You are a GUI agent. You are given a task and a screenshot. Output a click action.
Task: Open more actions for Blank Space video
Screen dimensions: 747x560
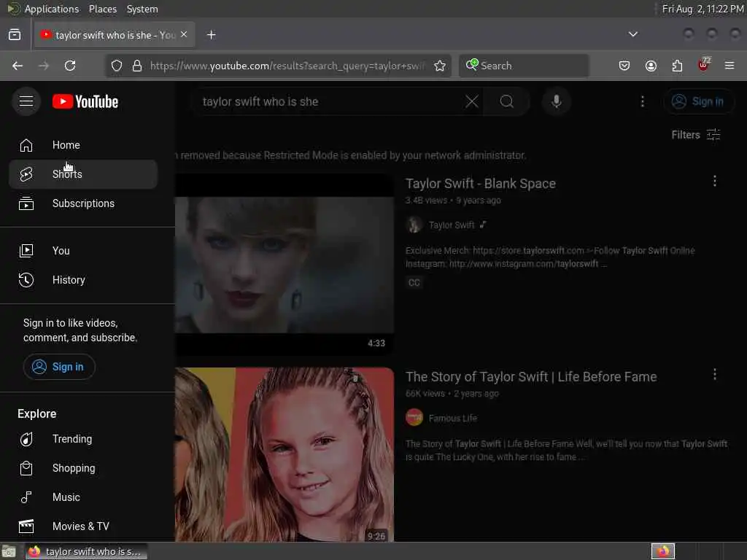[715, 181]
